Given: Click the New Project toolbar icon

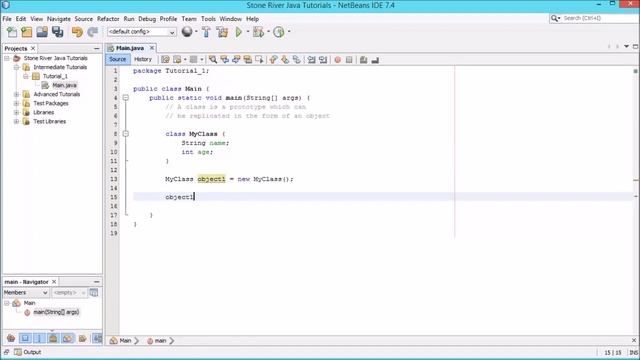Looking at the screenshot, I should (x=27, y=32).
